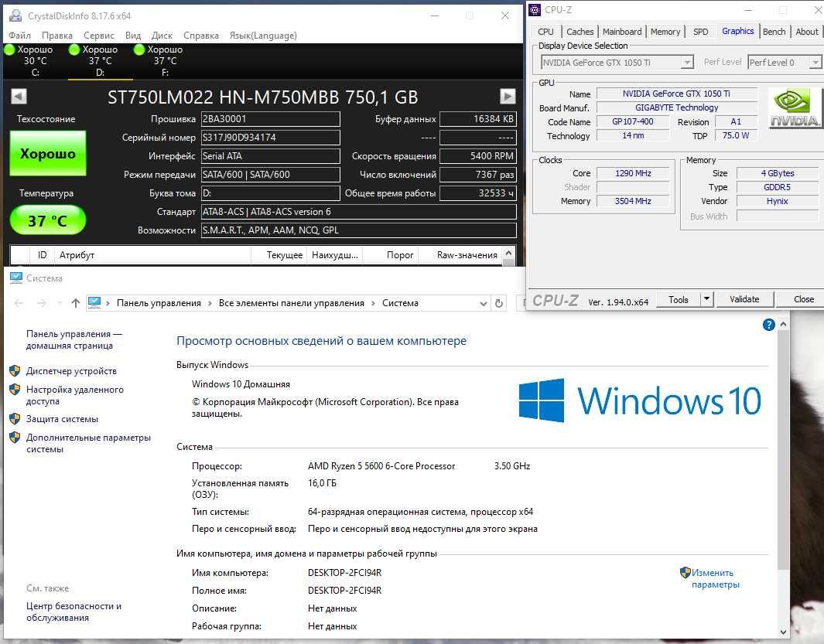Select disk F: health status indicator
Viewport: 824px width, 644px height.
(139, 49)
